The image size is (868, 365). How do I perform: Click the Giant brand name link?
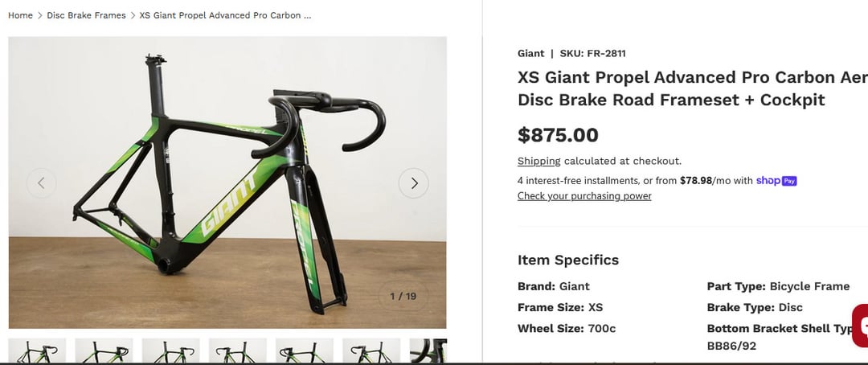tap(530, 54)
